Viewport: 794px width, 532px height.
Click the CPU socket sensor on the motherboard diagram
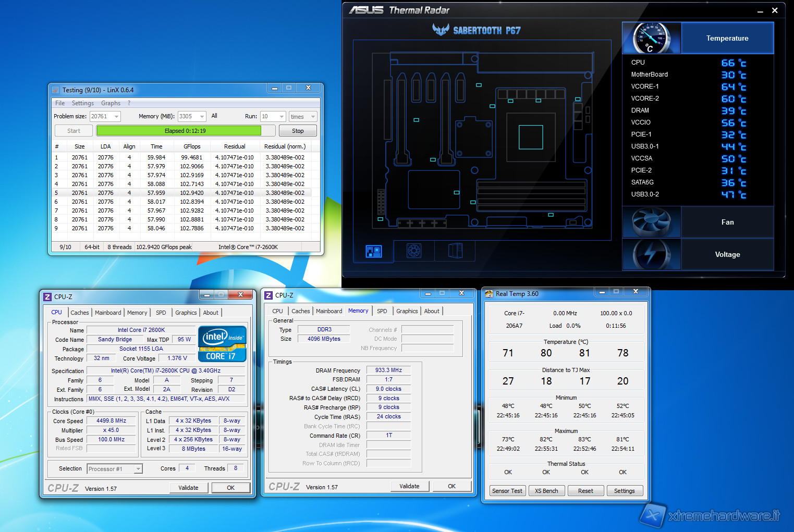tap(531, 138)
